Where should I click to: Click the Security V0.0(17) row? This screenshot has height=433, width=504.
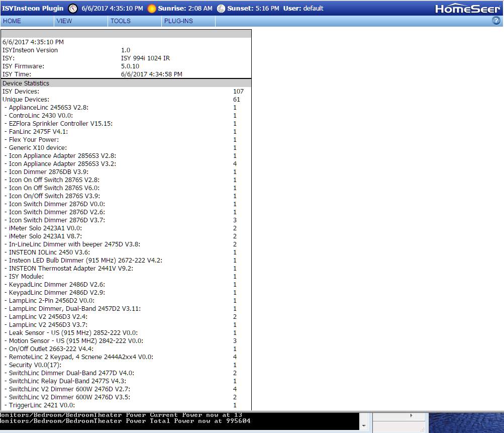pos(126,365)
